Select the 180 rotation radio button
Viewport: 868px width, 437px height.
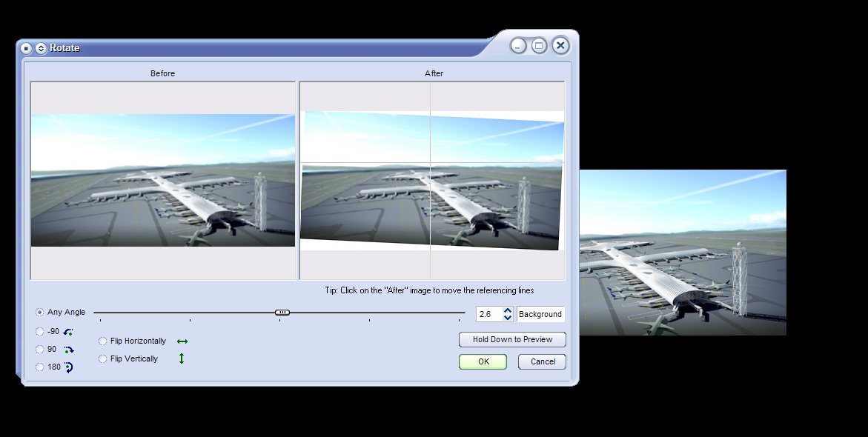click(x=39, y=367)
